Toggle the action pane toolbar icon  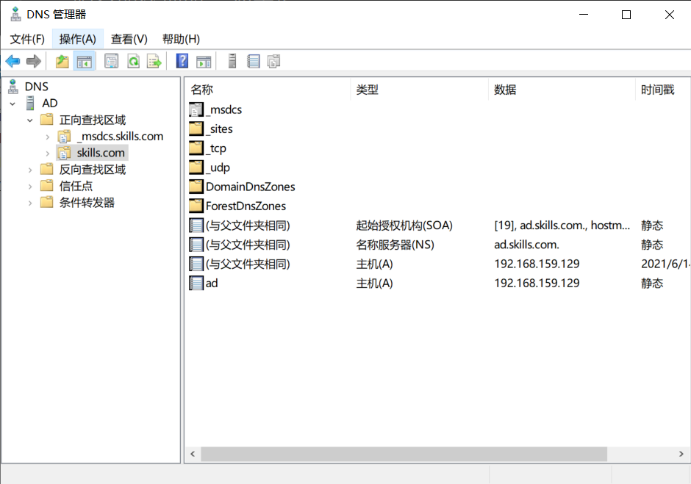[x=203, y=61]
